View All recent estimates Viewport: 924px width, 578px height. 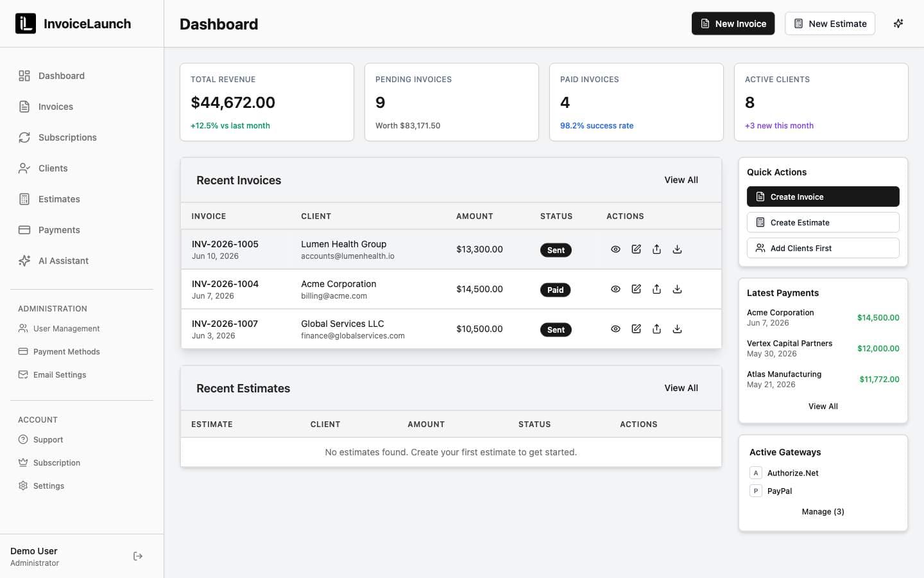tap(681, 388)
